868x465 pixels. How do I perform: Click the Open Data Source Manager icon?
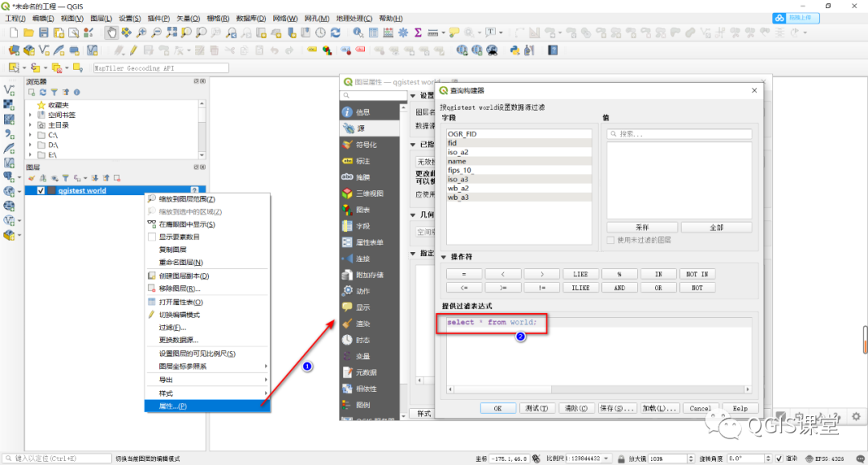14,51
